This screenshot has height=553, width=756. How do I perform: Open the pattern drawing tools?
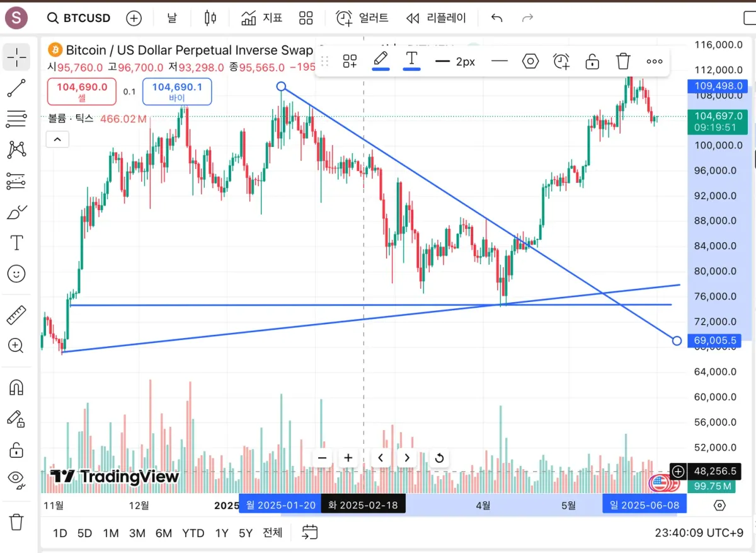[x=16, y=149]
